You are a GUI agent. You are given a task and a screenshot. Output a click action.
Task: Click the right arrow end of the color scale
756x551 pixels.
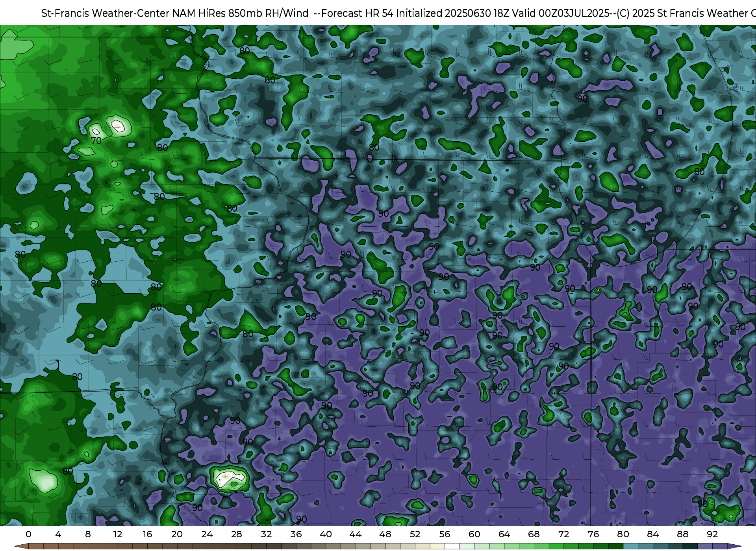coord(735,546)
